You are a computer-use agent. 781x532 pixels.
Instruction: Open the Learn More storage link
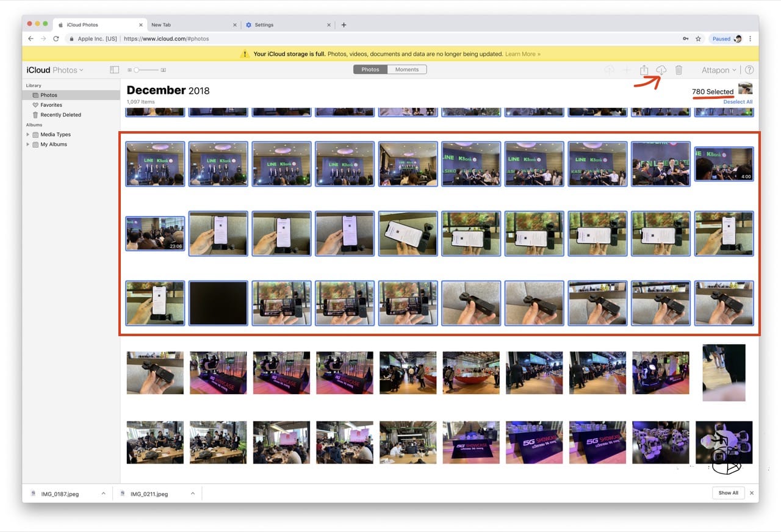tap(522, 54)
